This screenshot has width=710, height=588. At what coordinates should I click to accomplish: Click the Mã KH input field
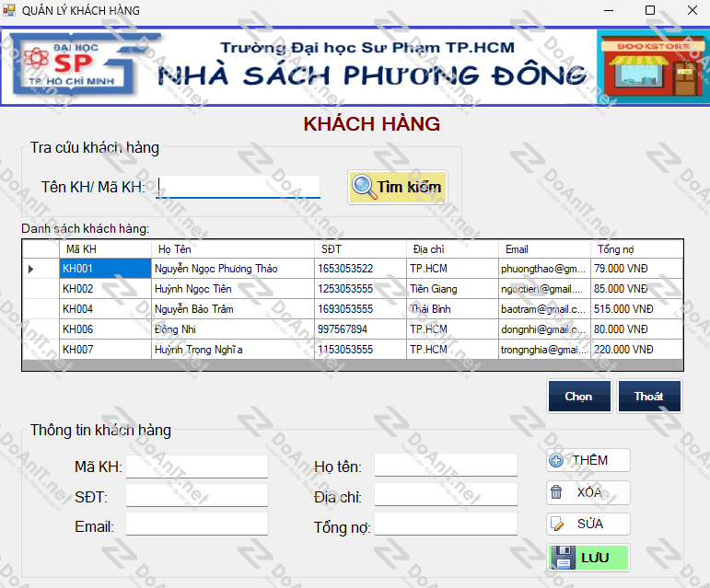point(197,467)
